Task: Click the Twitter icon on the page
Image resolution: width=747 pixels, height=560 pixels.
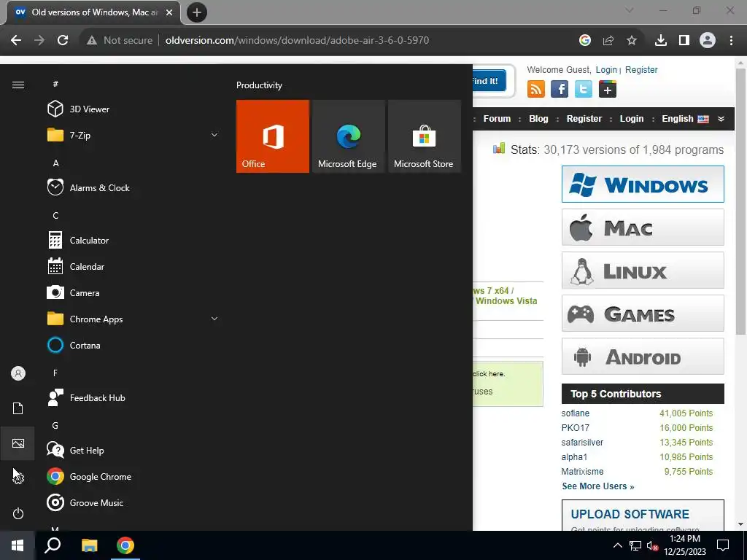Action: (583, 89)
